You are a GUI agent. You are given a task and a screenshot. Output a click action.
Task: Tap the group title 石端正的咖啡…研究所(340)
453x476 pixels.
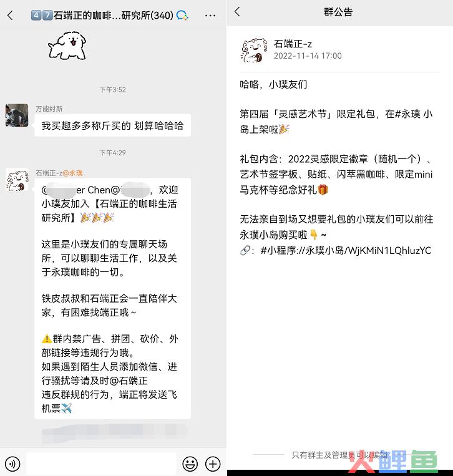click(x=114, y=15)
